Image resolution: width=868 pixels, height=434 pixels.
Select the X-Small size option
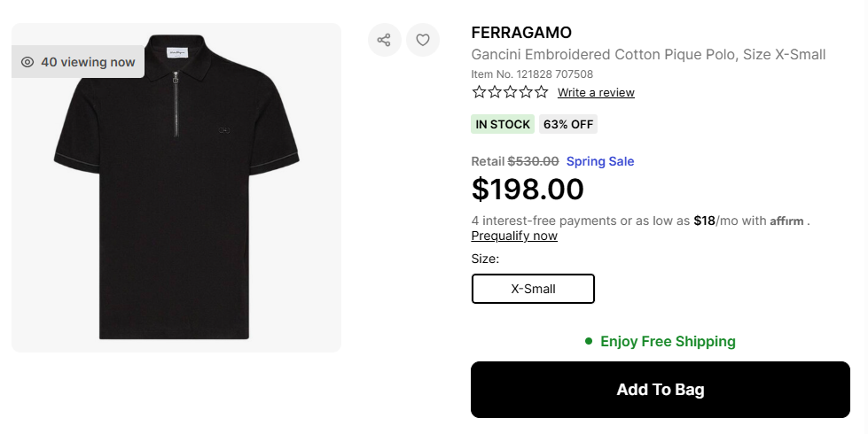533,289
